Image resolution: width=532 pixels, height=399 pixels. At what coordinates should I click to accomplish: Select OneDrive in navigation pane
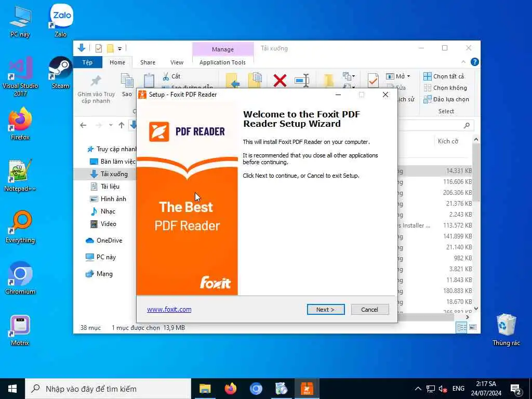[104, 241]
